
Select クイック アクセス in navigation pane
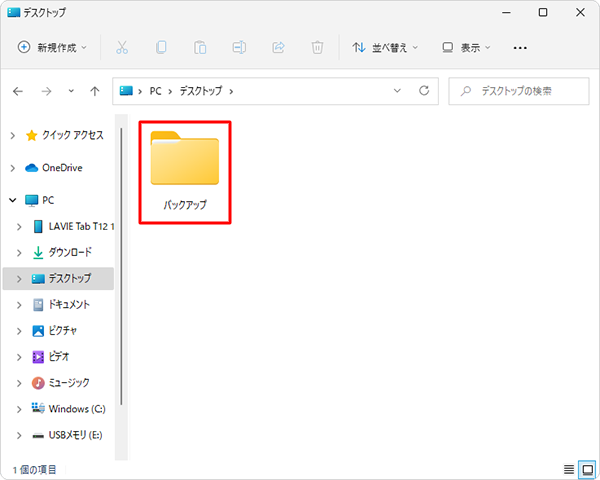click(x=73, y=135)
